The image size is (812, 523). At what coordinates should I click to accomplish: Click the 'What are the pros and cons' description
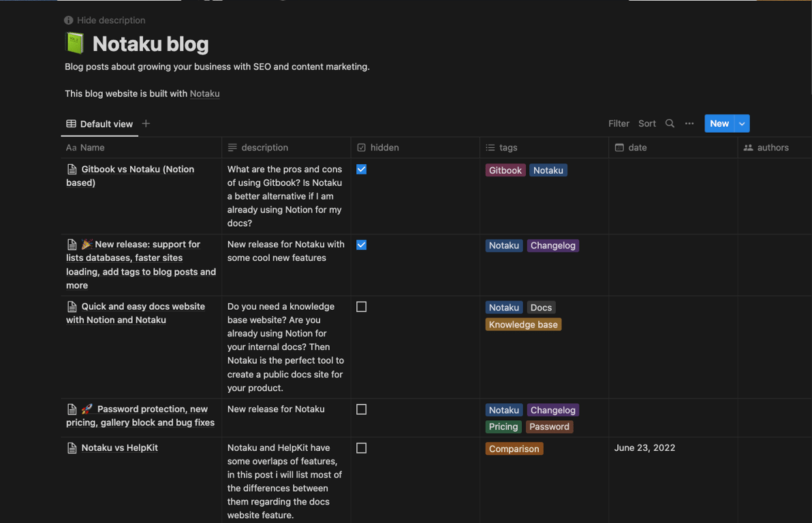point(285,196)
